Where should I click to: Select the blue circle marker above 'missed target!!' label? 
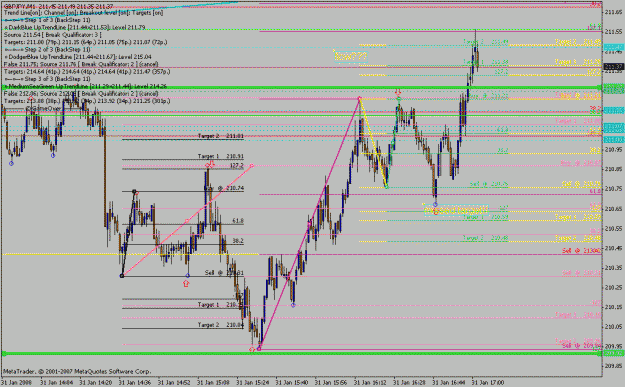pos(435,204)
